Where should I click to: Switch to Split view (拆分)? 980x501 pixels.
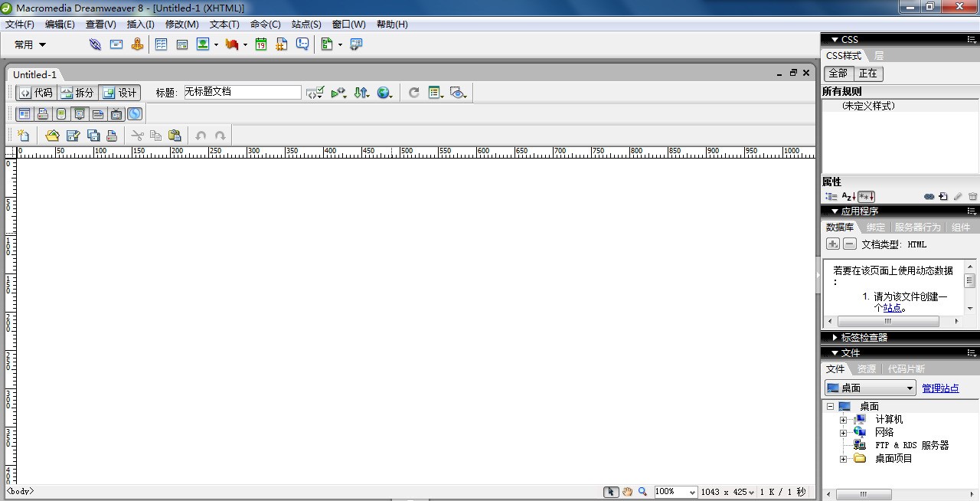tap(77, 93)
